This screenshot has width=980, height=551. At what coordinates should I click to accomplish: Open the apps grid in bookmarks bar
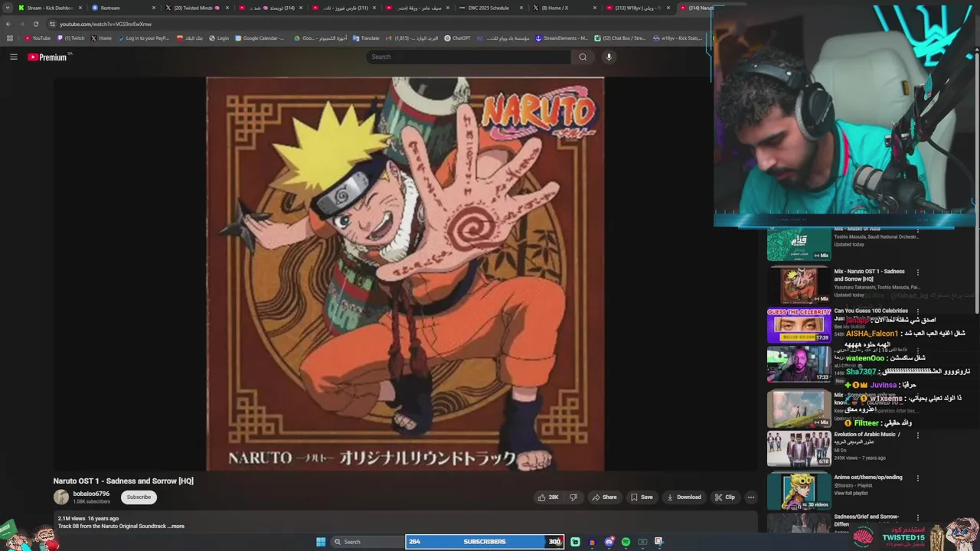coord(10,38)
